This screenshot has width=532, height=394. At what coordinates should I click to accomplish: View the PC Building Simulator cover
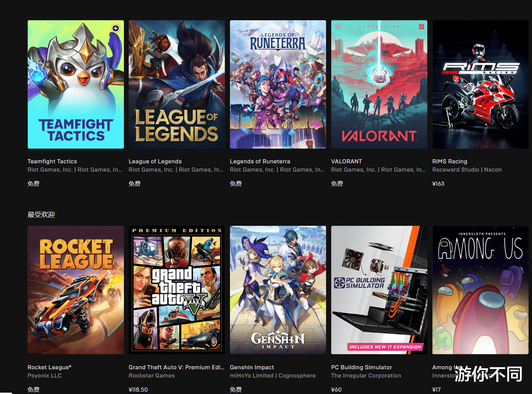(x=379, y=290)
